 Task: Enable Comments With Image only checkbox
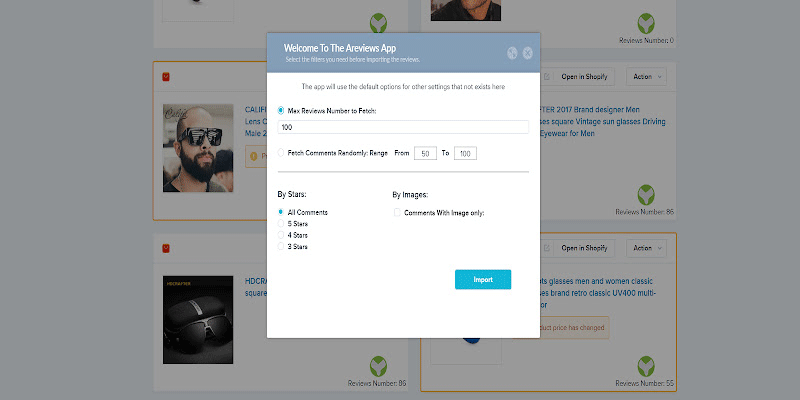pyautogui.click(x=397, y=213)
